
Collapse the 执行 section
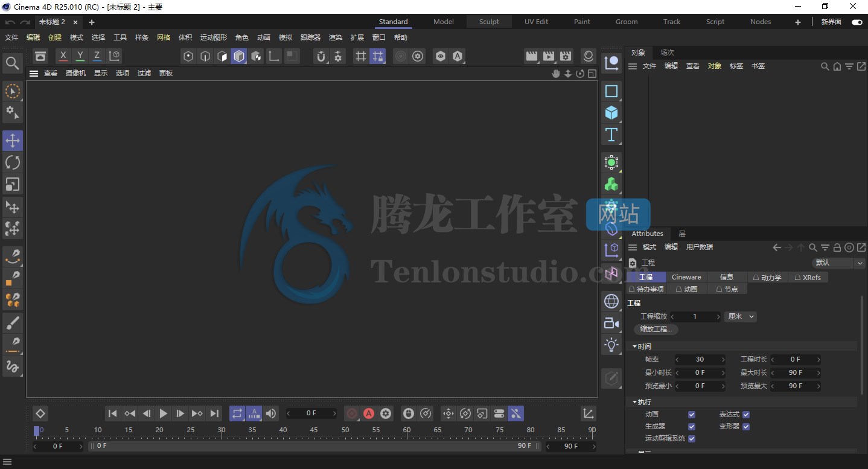pos(635,402)
